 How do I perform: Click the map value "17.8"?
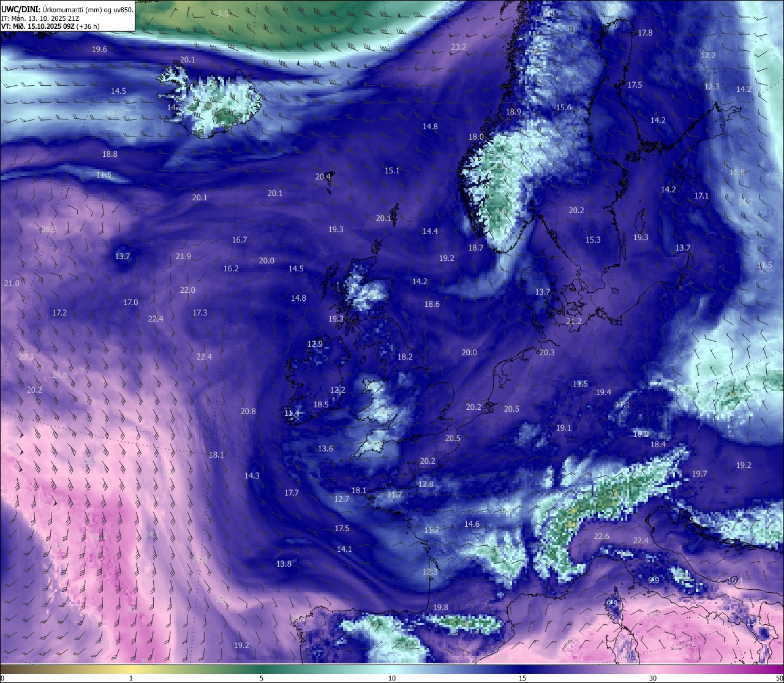[x=645, y=33]
